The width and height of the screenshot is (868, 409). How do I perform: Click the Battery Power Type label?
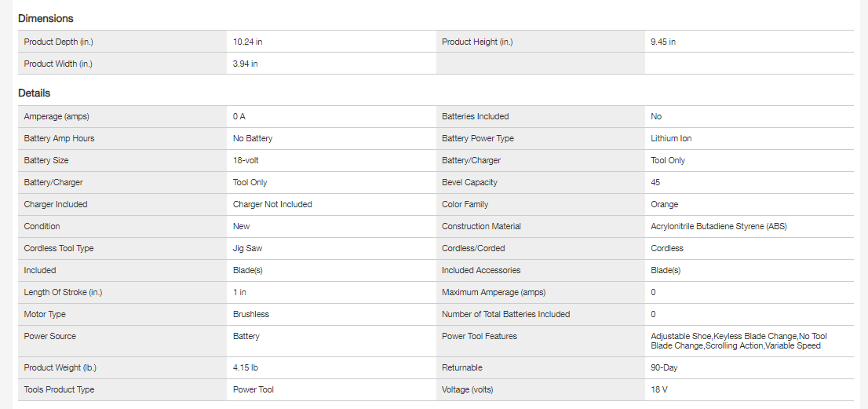coord(478,138)
